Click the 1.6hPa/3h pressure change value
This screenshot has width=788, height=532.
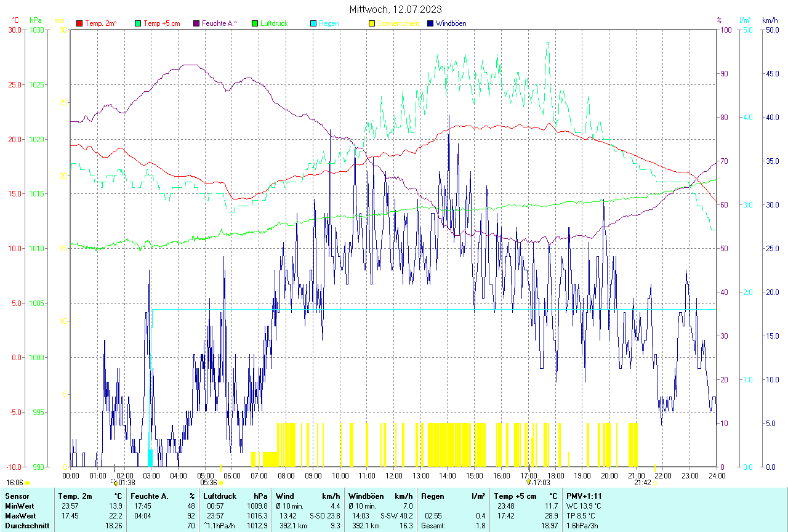point(582,526)
